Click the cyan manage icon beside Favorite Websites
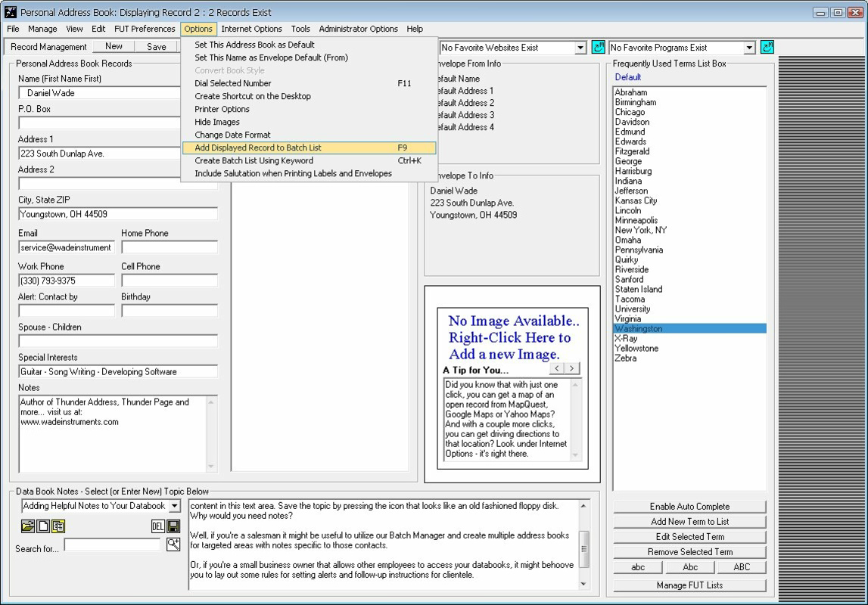Viewport: 868px width, 605px height. point(599,48)
